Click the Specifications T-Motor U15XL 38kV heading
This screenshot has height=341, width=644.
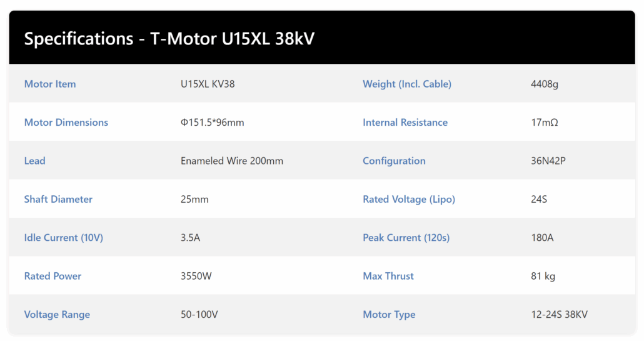click(x=169, y=39)
